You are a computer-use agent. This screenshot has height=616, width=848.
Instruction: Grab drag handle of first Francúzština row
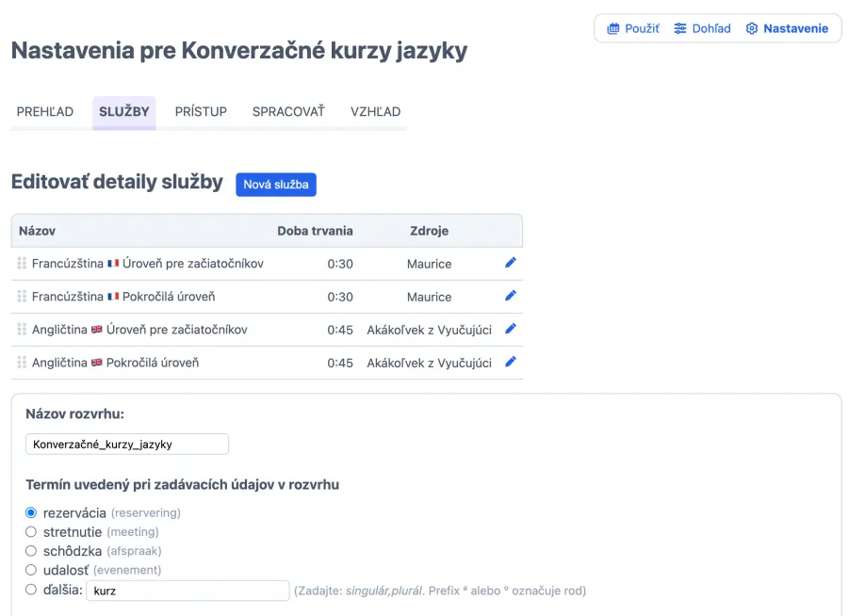click(x=22, y=264)
